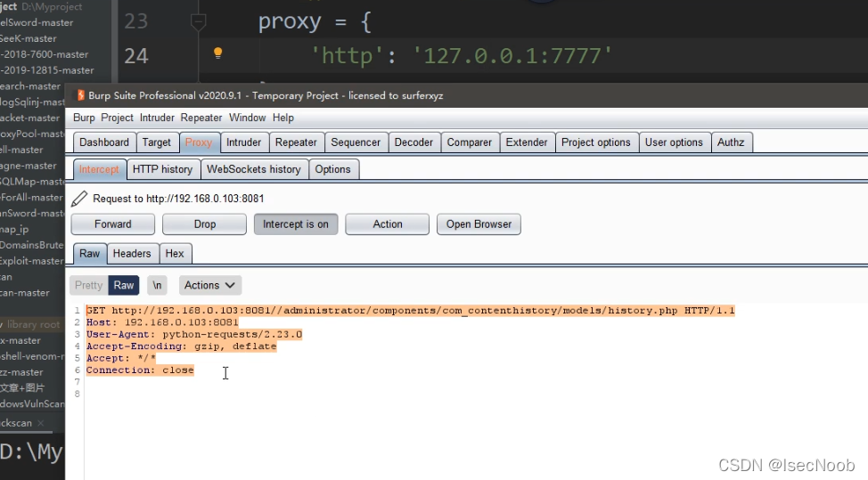Close the ckscan tab with its X
The image size is (868, 480).
(40, 423)
